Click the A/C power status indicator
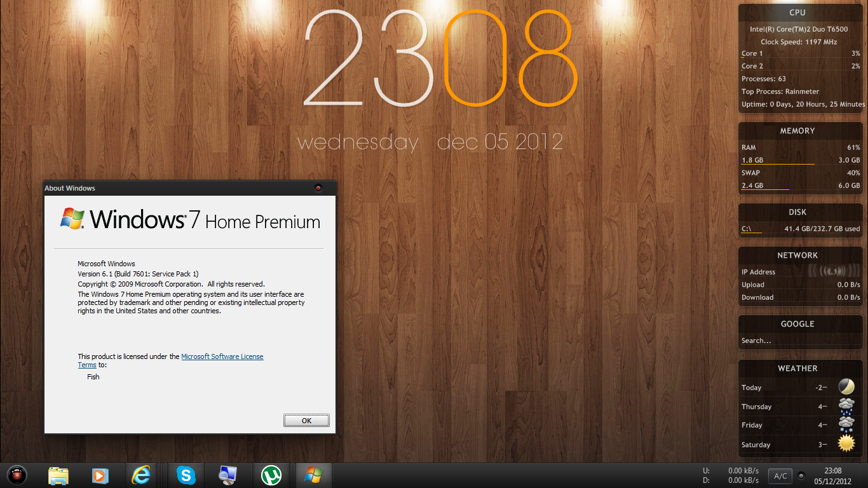The width and height of the screenshot is (868, 488). click(780, 476)
